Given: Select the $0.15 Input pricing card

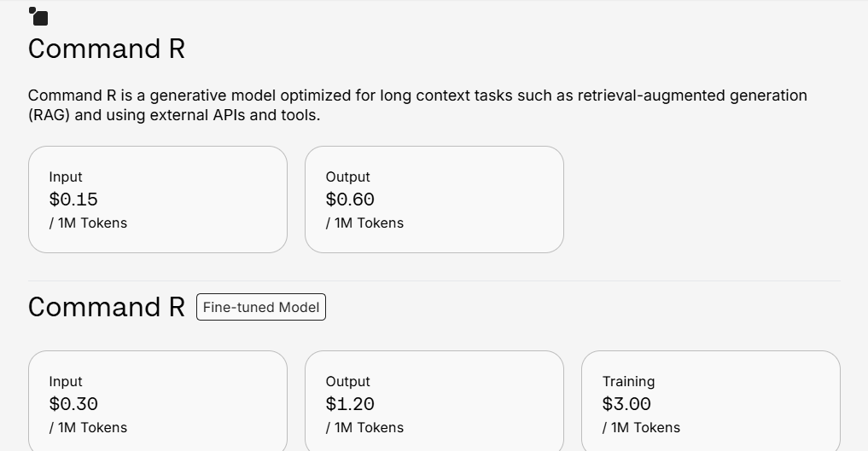Looking at the screenshot, I should click(x=158, y=199).
